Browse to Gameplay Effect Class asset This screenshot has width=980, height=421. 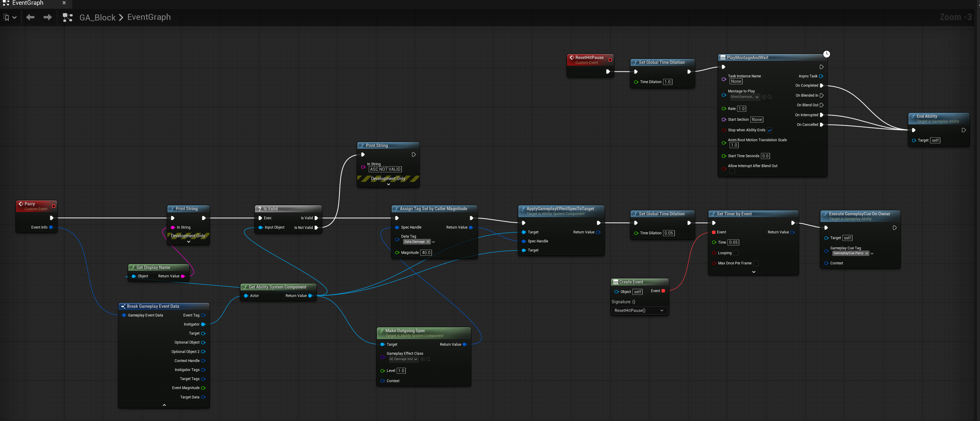pyautogui.click(x=428, y=359)
